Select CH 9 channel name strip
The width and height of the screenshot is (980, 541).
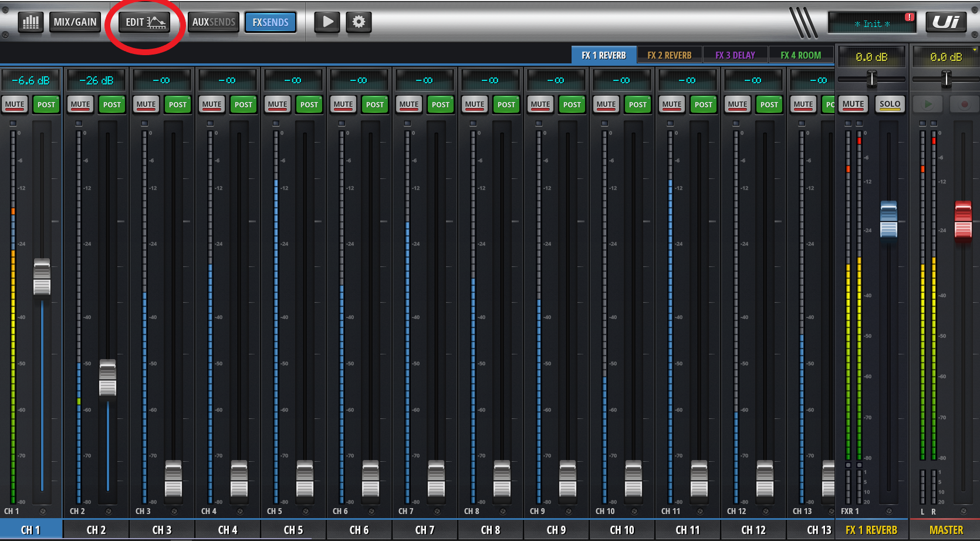(556, 530)
